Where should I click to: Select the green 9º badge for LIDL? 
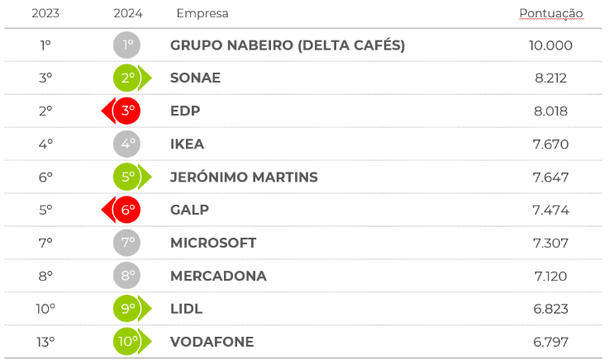128,309
